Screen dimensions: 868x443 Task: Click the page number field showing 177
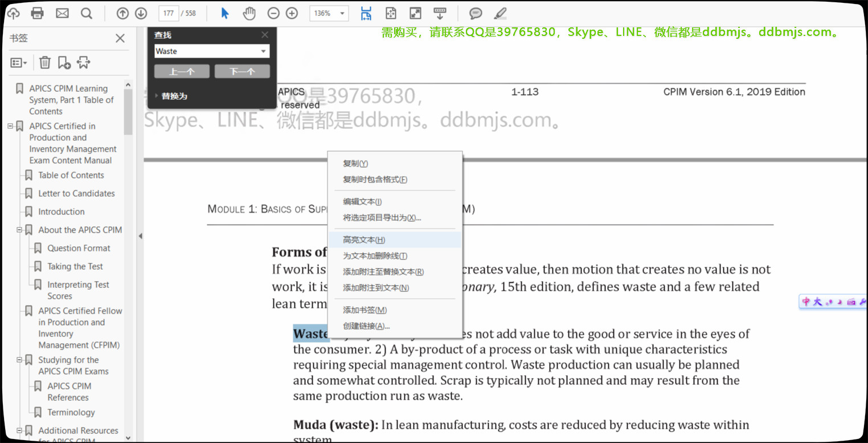pos(168,13)
